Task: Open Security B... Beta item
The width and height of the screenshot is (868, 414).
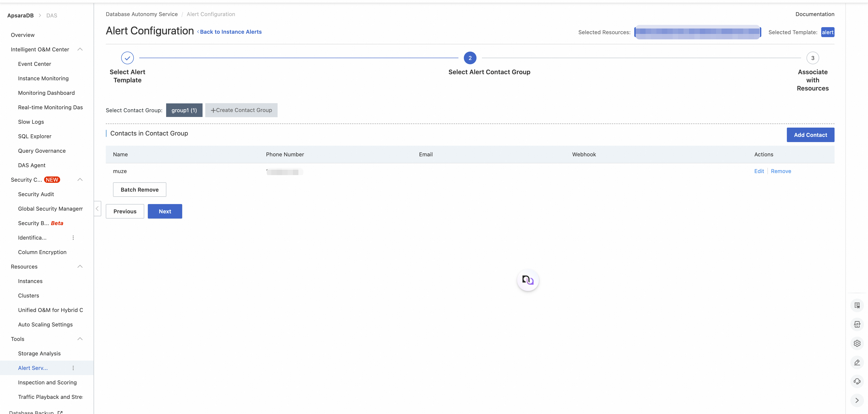Action: 41,224
